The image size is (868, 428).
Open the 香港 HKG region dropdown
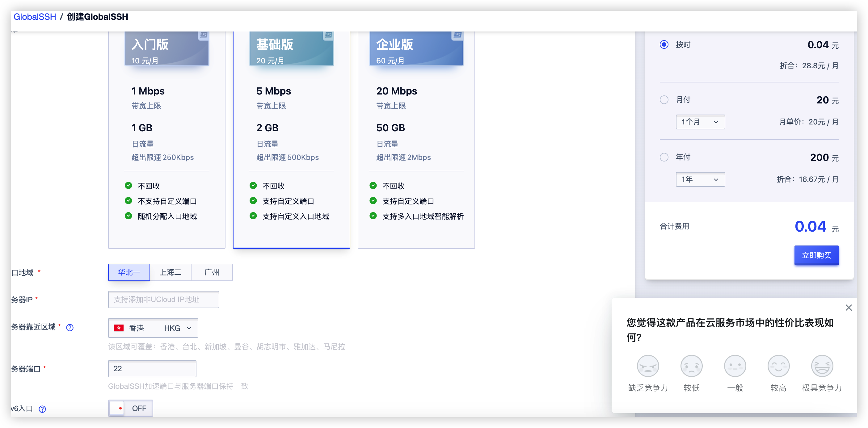(x=153, y=328)
